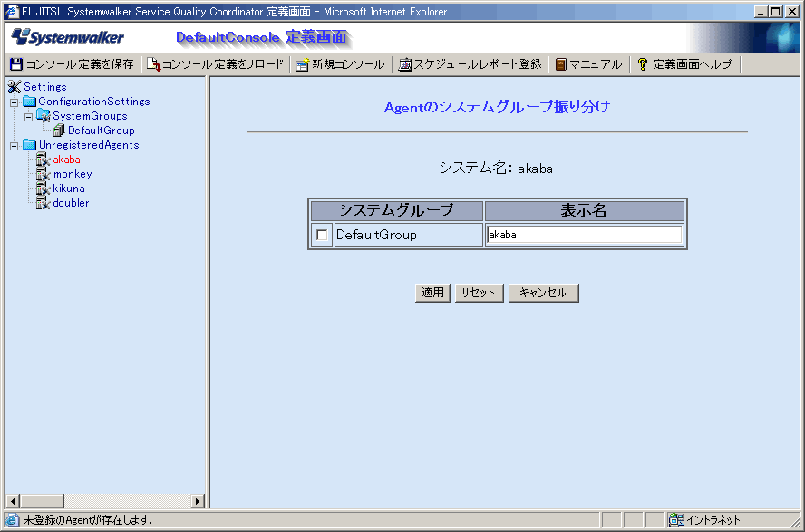Click the reload console definition icon

point(153,64)
